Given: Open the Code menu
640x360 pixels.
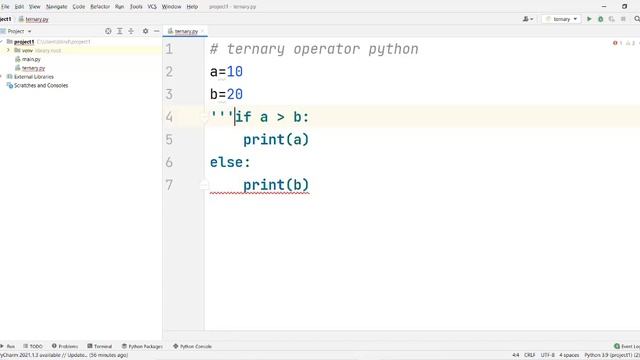Looking at the screenshot, I should point(79,7).
